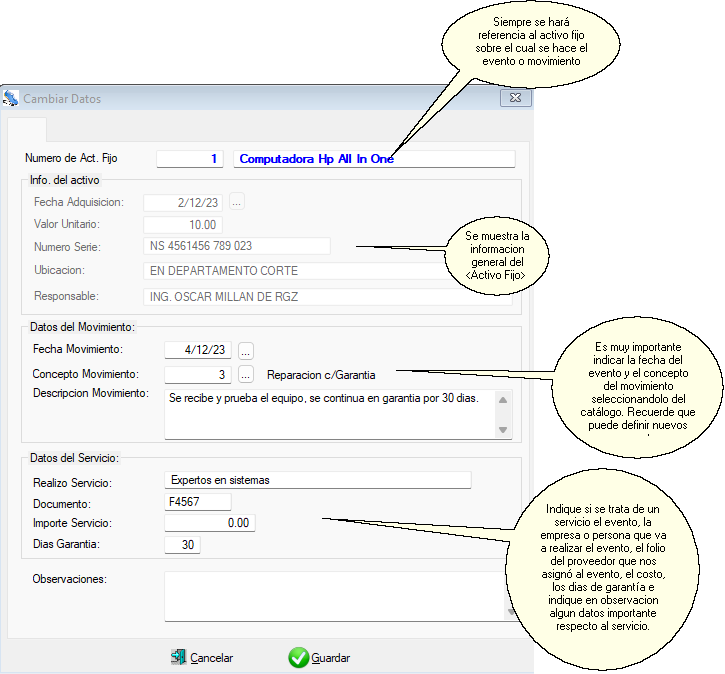This screenshot has width=725, height=674.
Task: Click the Numero de Act. Fijo field
Action: [190, 159]
